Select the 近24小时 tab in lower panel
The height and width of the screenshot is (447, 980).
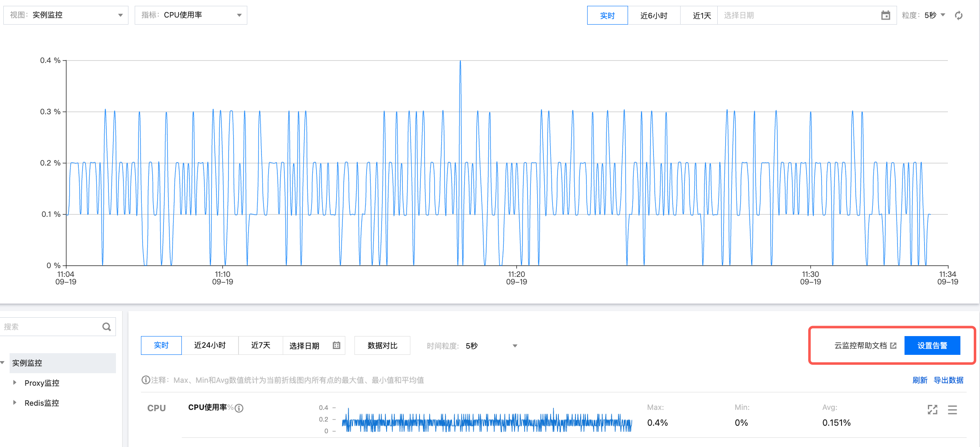[210, 345]
